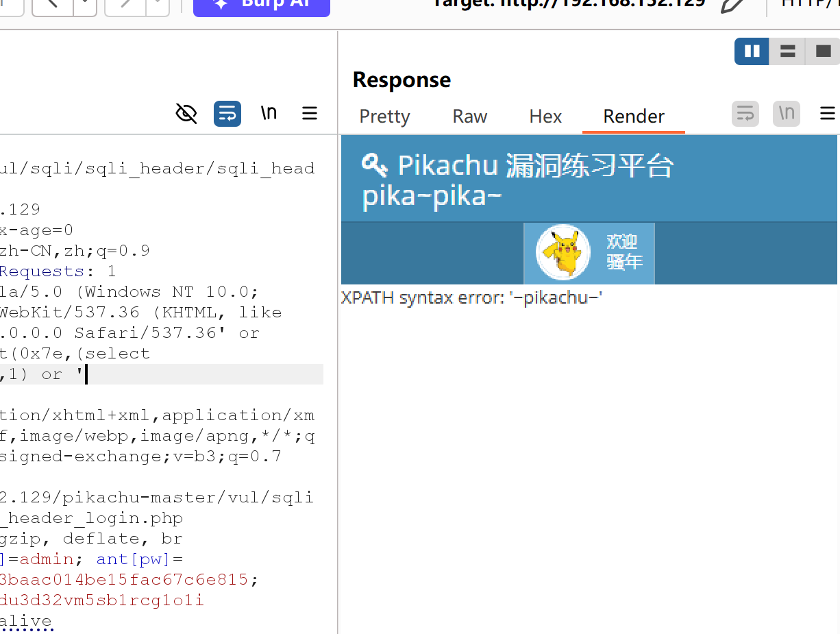Click the key icon in Pikachu header
Image resolution: width=840 pixels, height=634 pixels.
tap(375, 165)
